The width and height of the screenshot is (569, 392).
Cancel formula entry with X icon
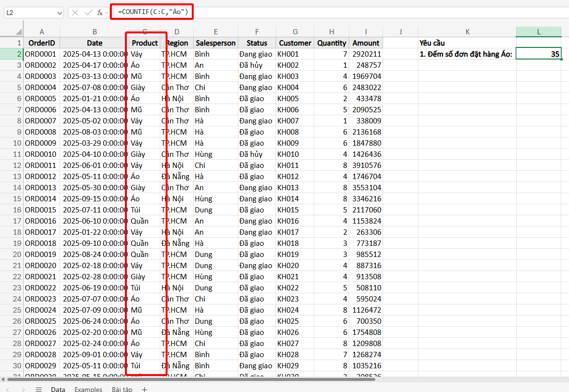75,13
